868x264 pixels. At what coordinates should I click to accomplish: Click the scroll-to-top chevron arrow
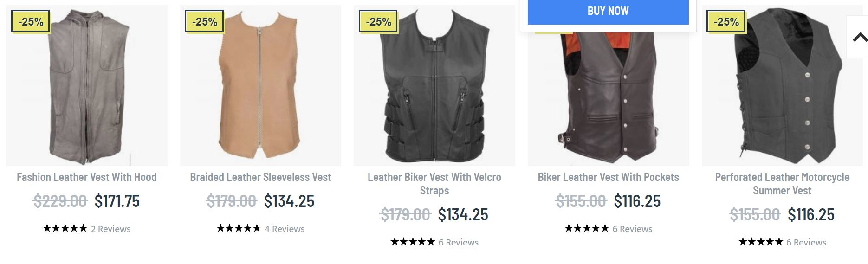tap(860, 38)
